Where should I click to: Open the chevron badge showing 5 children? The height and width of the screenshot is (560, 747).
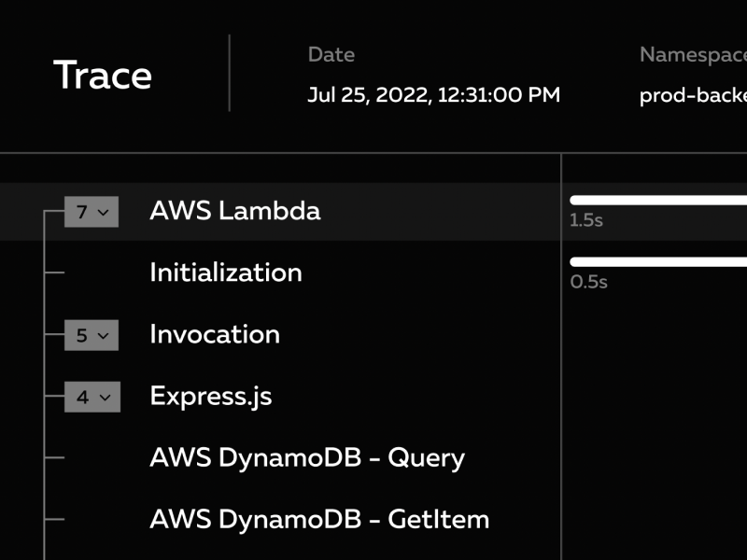[91, 334]
